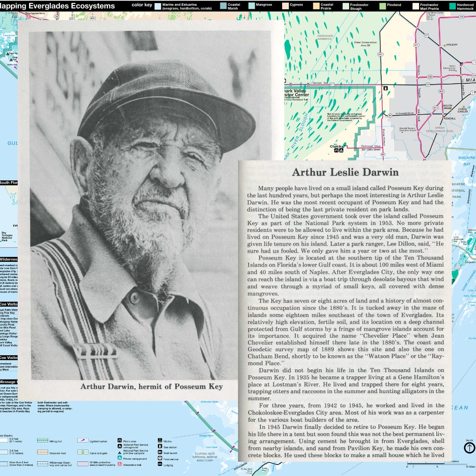476x476 pixels.
Task: Click the 'More than 6 feet' depth swatch
Action: pos(4,464)
